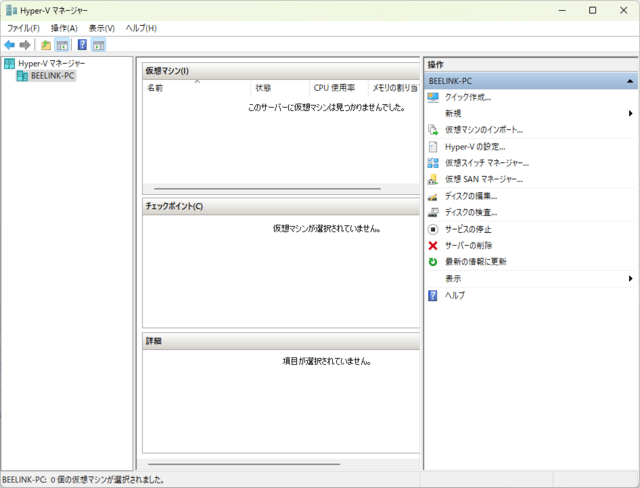Sort by 名前 column header
This screenshot has height=488, width=640.
tap(196, 88)
